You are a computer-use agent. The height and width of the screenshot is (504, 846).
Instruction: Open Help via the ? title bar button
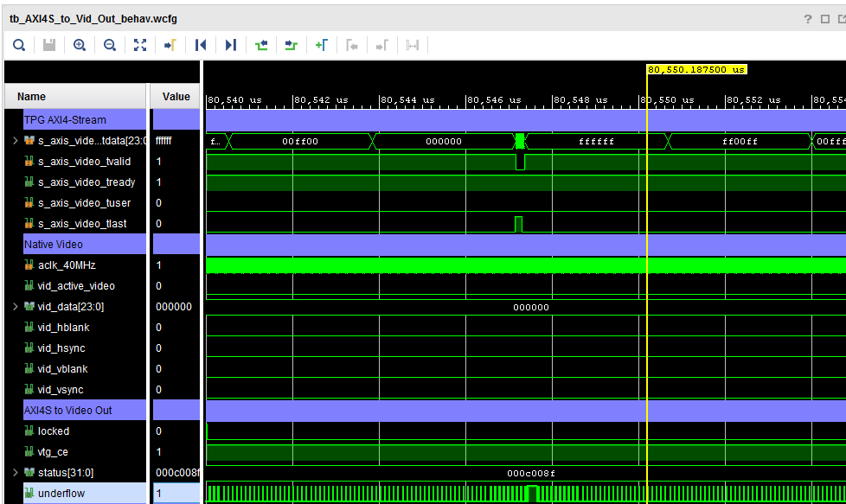tap(807, 18)
